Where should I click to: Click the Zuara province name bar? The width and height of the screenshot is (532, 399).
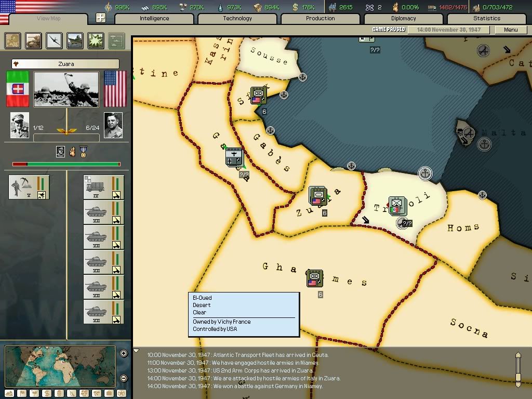coord(65,64)
